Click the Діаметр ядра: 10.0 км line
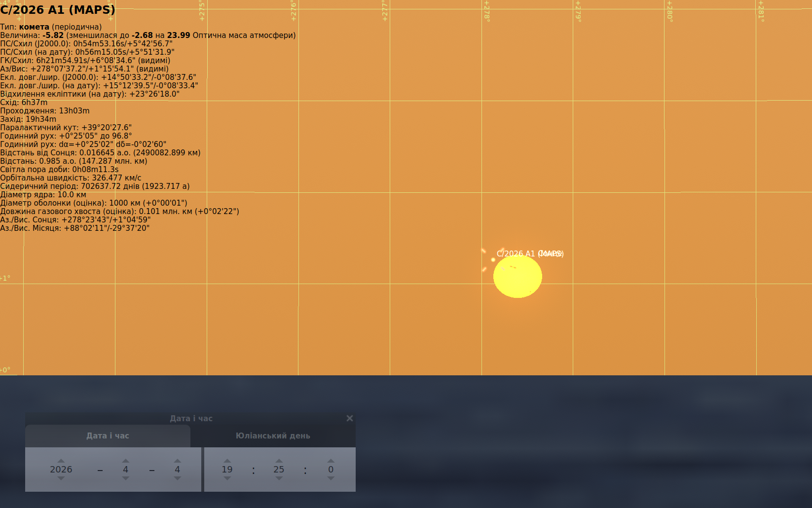The width and height of the screenshot is (812, 508). 43,195
